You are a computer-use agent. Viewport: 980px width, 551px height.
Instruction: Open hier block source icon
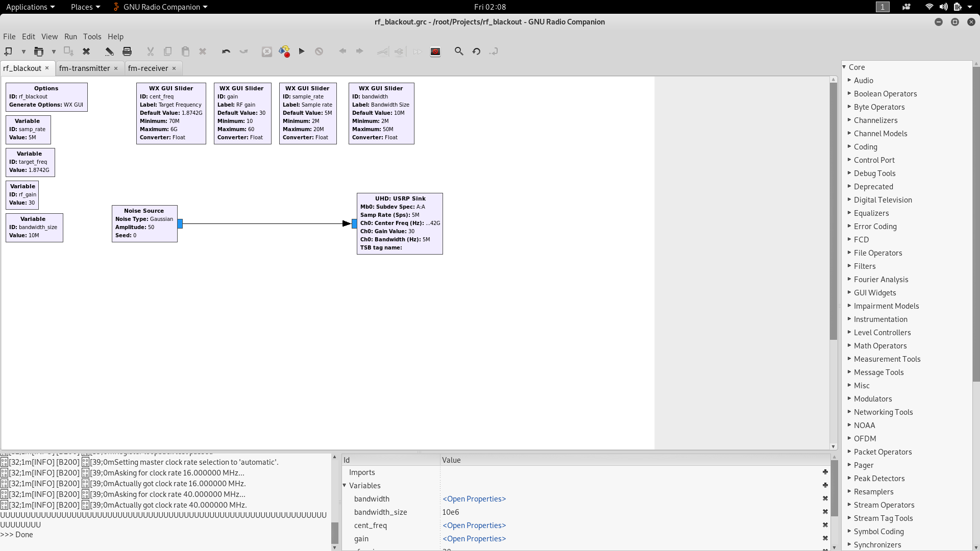[x=494, y=52]
